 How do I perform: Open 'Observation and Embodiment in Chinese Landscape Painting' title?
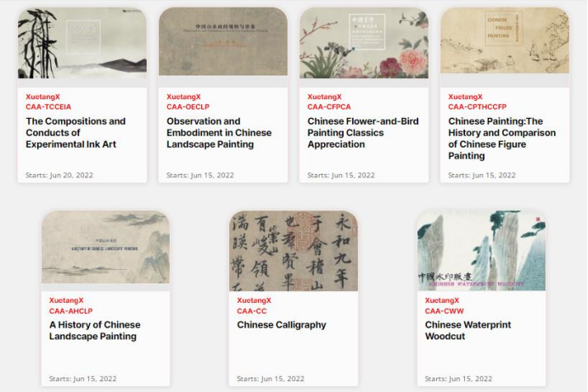coord(219,133)
